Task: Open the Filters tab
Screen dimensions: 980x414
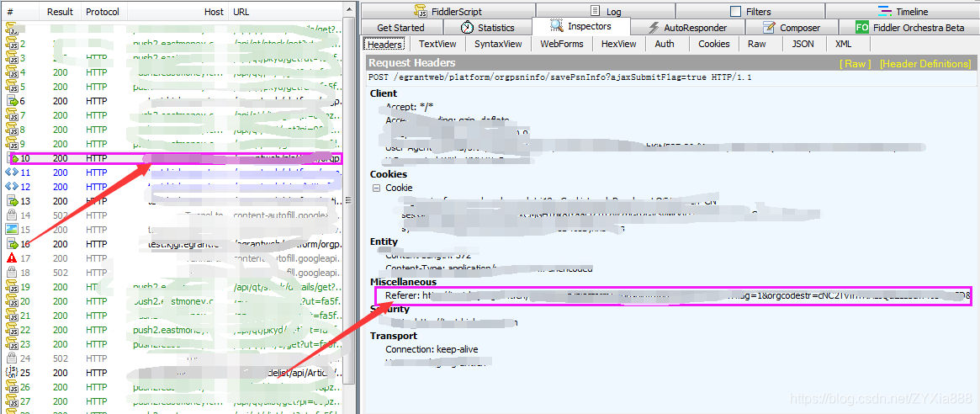Action: click(x=750, y=11)
